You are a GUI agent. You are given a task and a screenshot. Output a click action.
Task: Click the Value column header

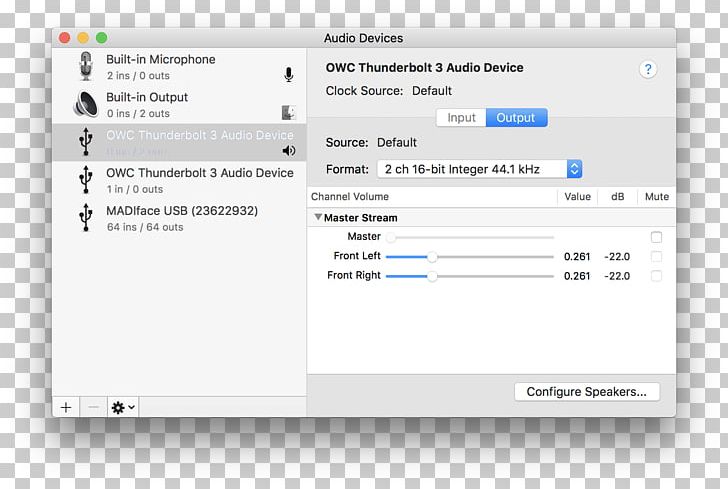[x=577, y=196]
